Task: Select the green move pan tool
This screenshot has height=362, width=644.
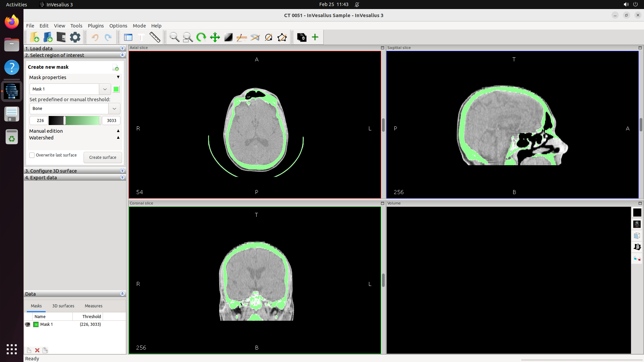Action: pos(215,37)
